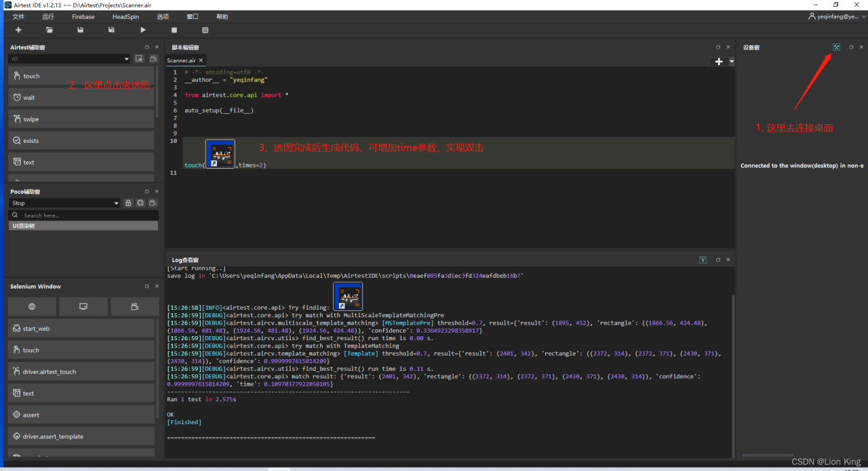Close the 设备窗 panel
868x471 pixels.
(862, 47)
